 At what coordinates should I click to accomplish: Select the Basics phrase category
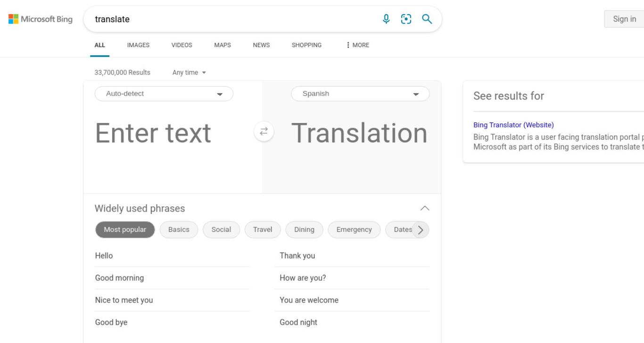179,230
